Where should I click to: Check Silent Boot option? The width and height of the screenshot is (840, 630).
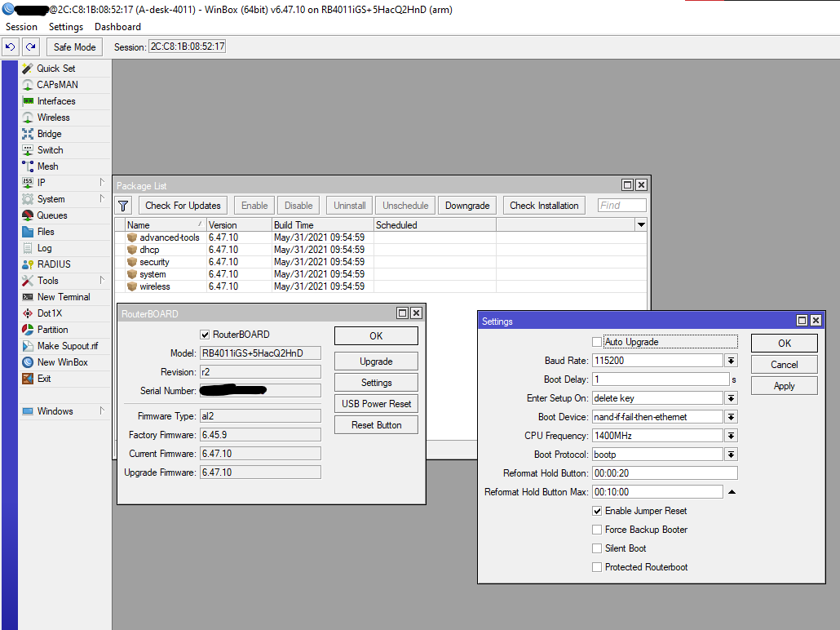click(x=597, y=548)
